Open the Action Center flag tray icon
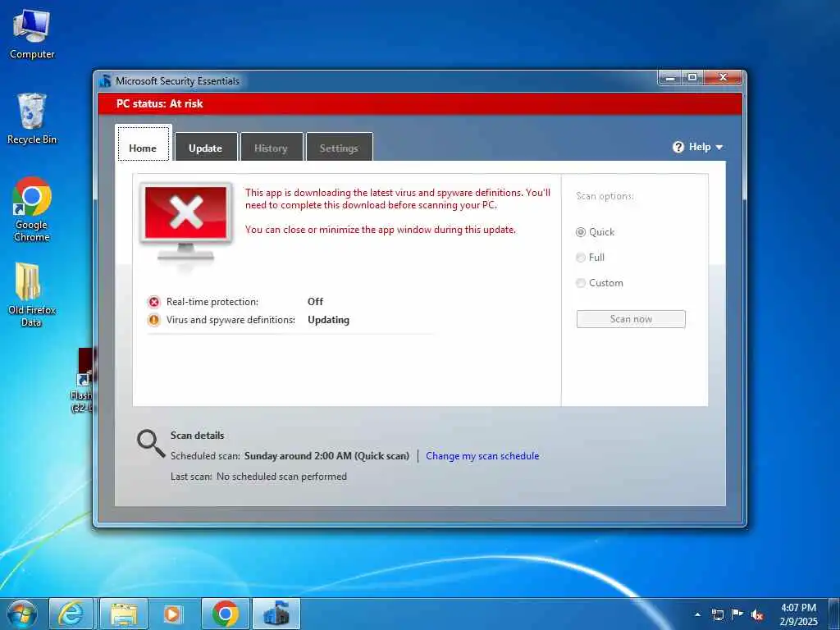Image resolution: width=840 pixels, height=630 pixels. (737, 614)
